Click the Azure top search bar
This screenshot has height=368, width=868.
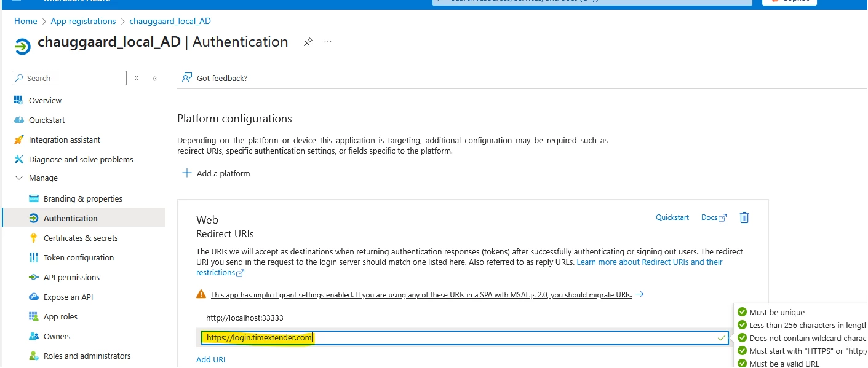592,2
